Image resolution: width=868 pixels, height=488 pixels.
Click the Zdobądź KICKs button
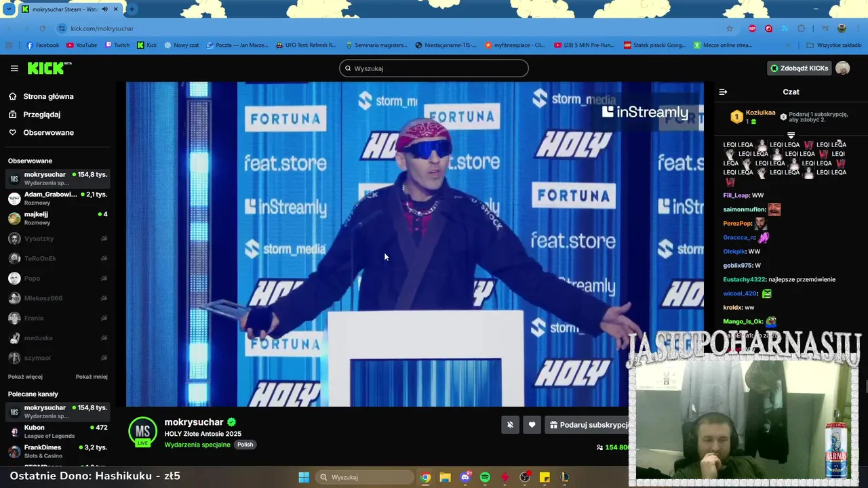799,68
